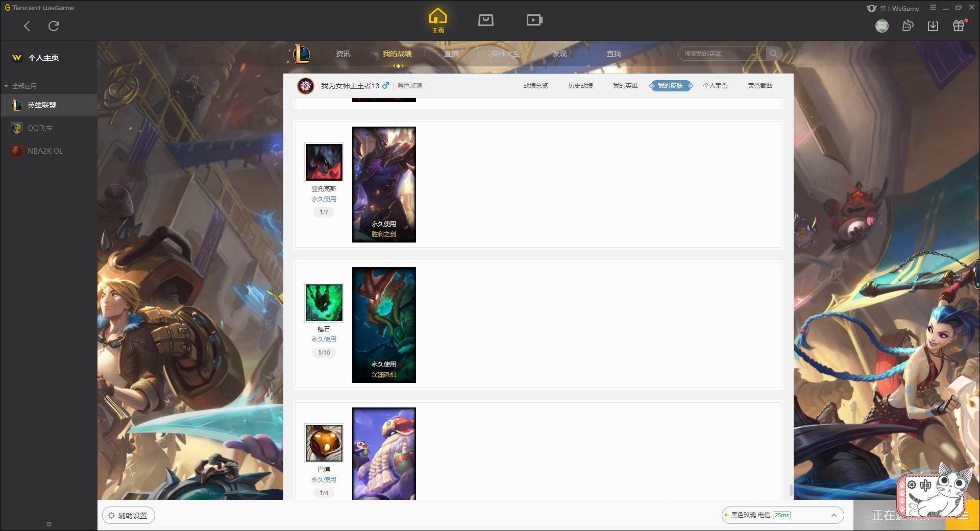
Task: Open the video live icon in top bar
Action: click(x=534, y=20)
